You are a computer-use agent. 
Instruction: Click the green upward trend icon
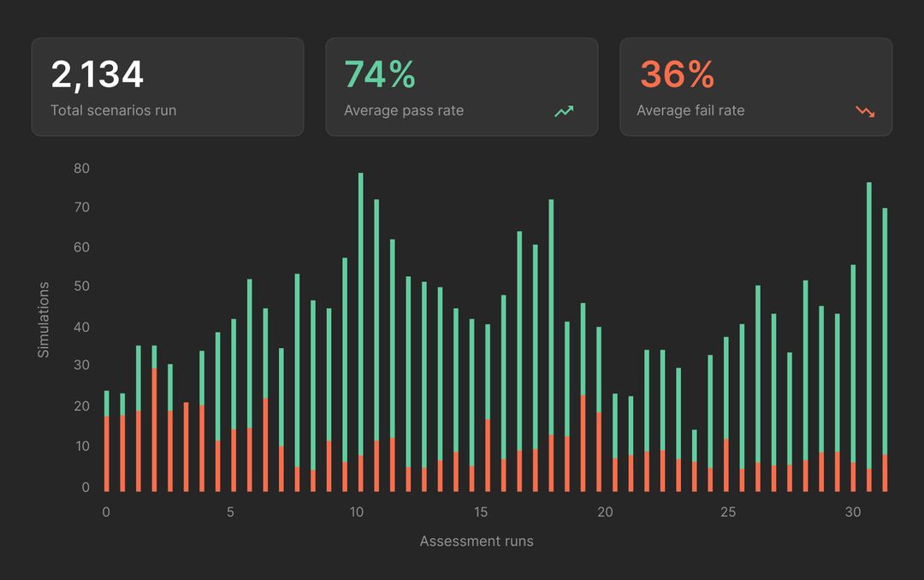point(564,111)
